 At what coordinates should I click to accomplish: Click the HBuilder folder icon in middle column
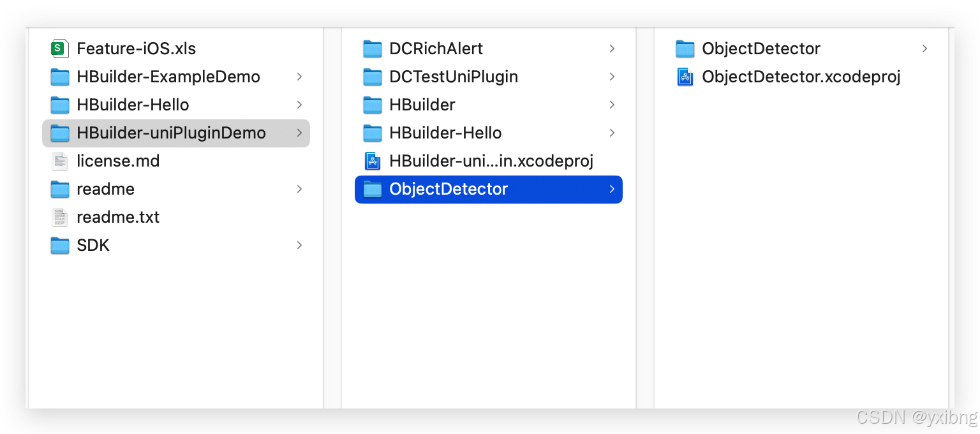pyautogui.click(x=372, y=105)
